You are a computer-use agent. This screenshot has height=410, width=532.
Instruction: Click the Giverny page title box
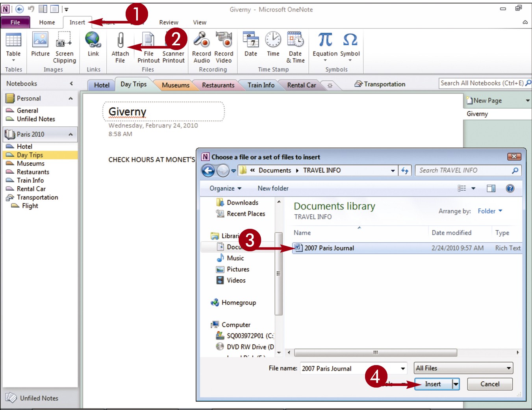[x=164, y=112]
